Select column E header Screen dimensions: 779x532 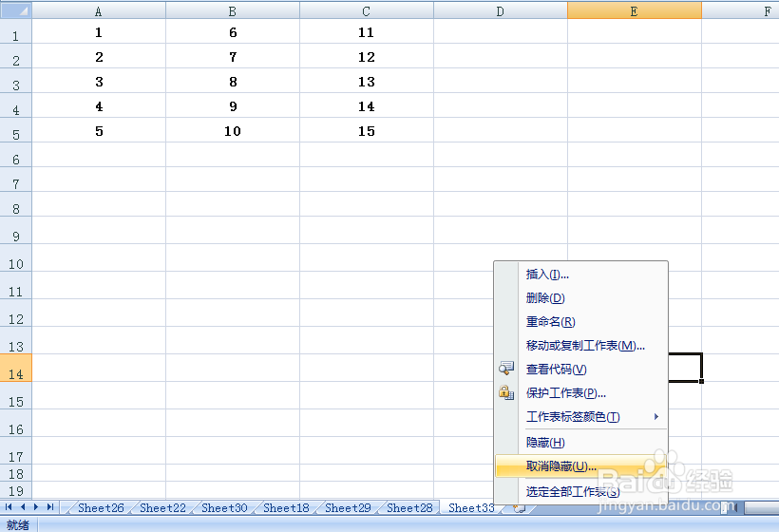(x=635, y=10)
